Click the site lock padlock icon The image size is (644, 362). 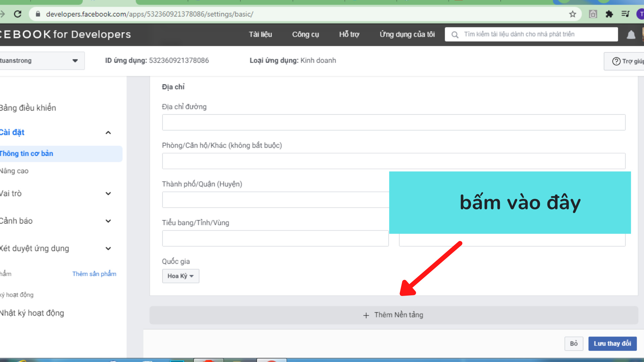[38, 14]
